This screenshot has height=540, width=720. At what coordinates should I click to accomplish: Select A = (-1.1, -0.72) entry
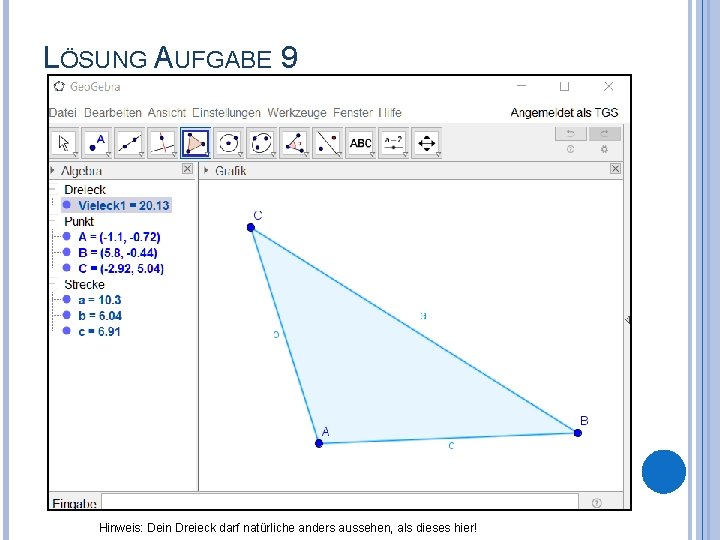[x=119, y=237]
